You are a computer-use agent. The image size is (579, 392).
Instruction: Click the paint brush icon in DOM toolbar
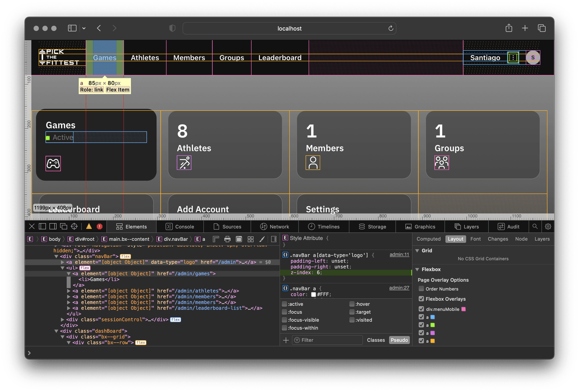click(x=262, y=239)
